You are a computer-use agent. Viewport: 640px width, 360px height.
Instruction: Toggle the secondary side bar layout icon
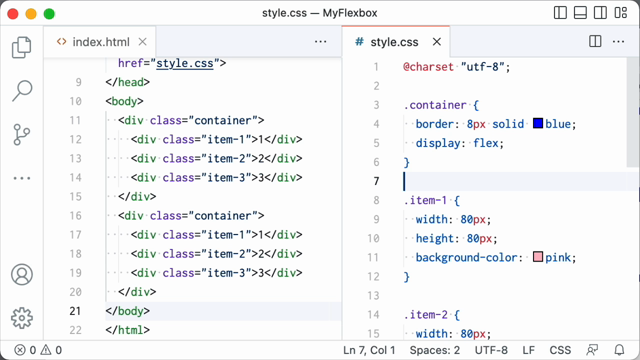(600, 13)
